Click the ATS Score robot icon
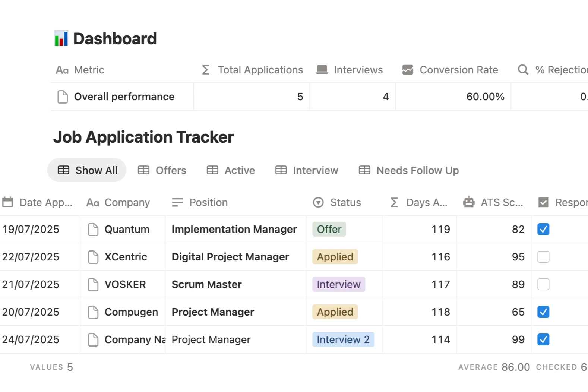Screen dimensions: 588x392 pos(469,202)
